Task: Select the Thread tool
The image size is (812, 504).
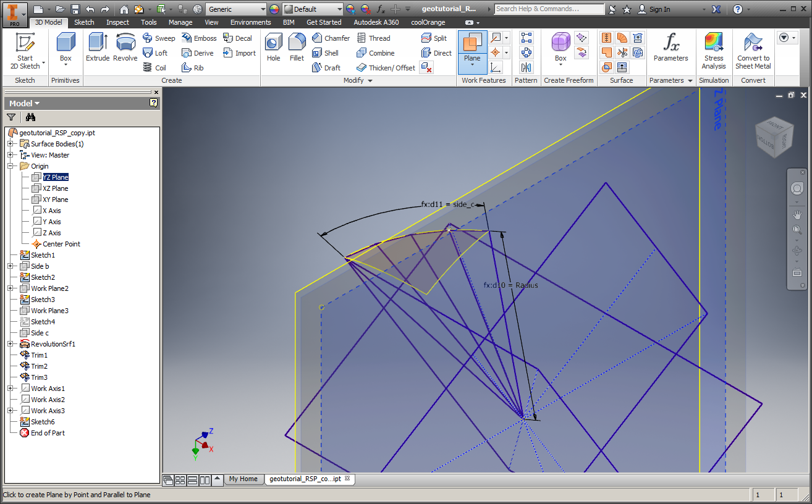Action: (374, 38)
